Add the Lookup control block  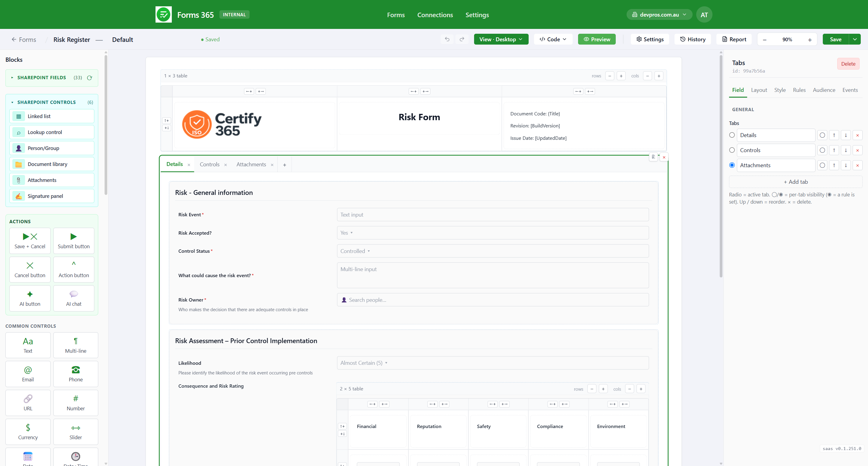pyautogui.click(x=52, y=132)
